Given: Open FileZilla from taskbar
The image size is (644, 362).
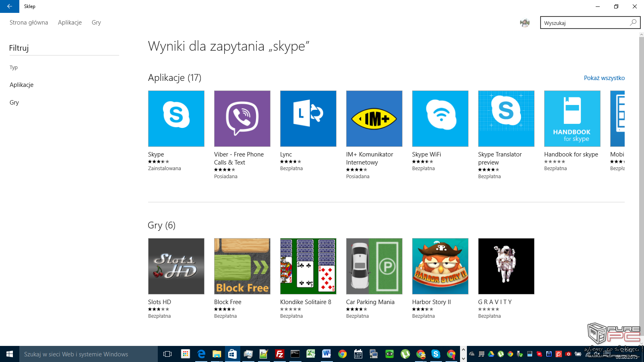Looking at the screenshot, I should tap(279, 354).
